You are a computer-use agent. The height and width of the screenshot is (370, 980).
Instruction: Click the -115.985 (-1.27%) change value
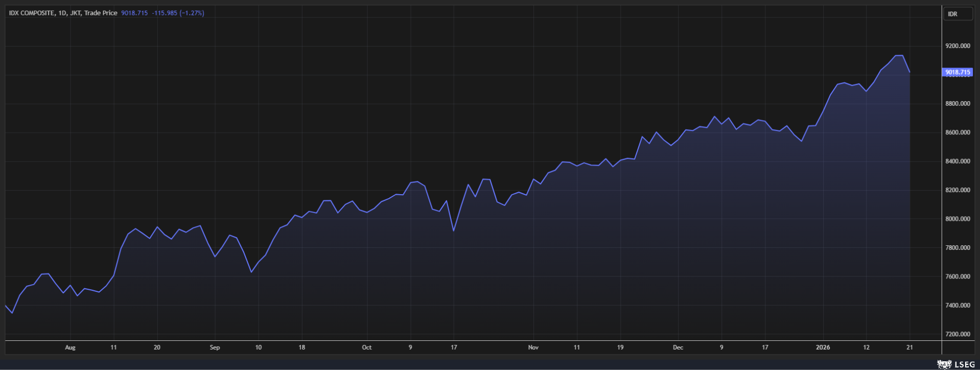pos(178,13)
